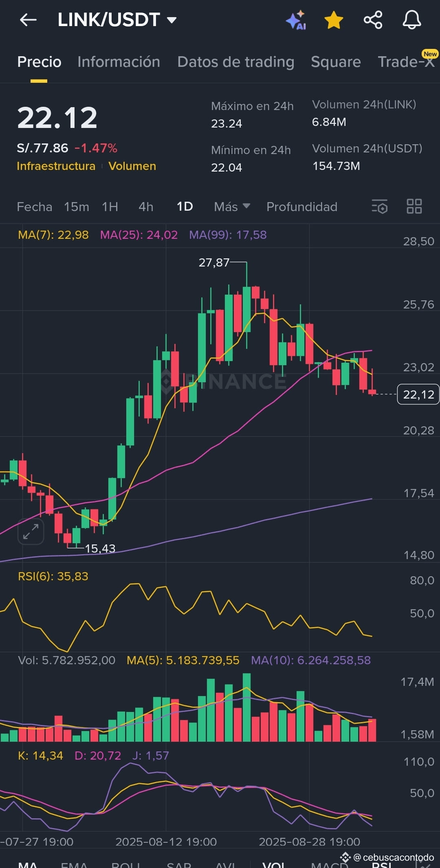Viewport: 440px width, 868px height.
Task: Tap the Volumen 24h(LINK) value 6.84M
Action: [329, 122]
